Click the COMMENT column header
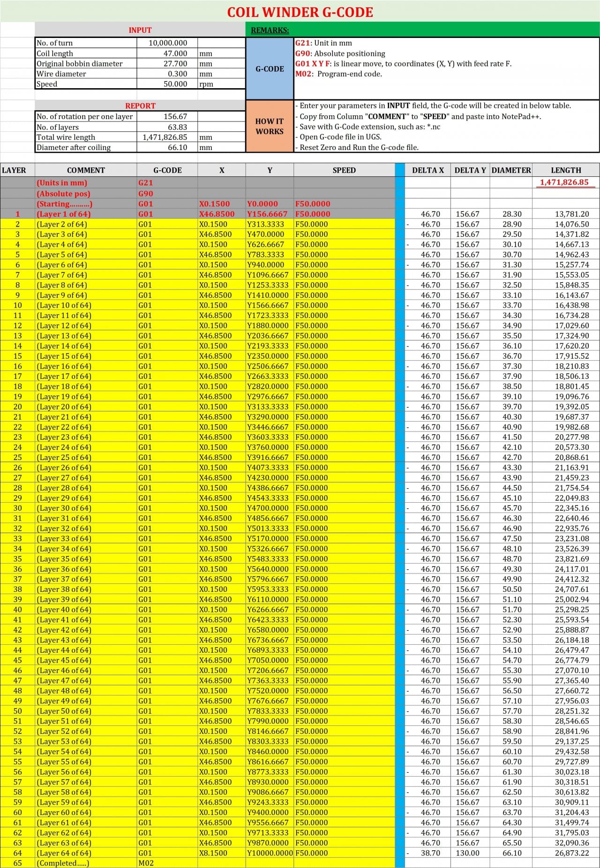The height and width of the screenshot is (868, 600). point(86,170)
